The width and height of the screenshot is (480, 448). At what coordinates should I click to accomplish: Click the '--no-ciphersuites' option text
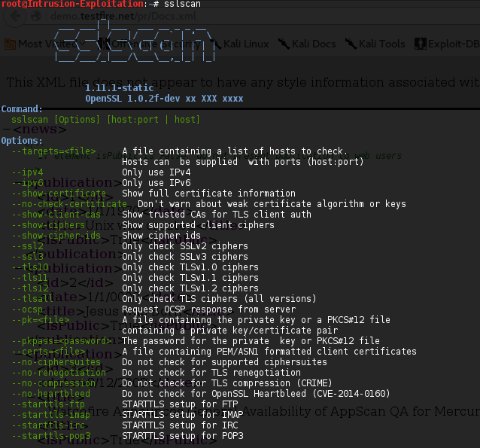click(x=56, y=362)
